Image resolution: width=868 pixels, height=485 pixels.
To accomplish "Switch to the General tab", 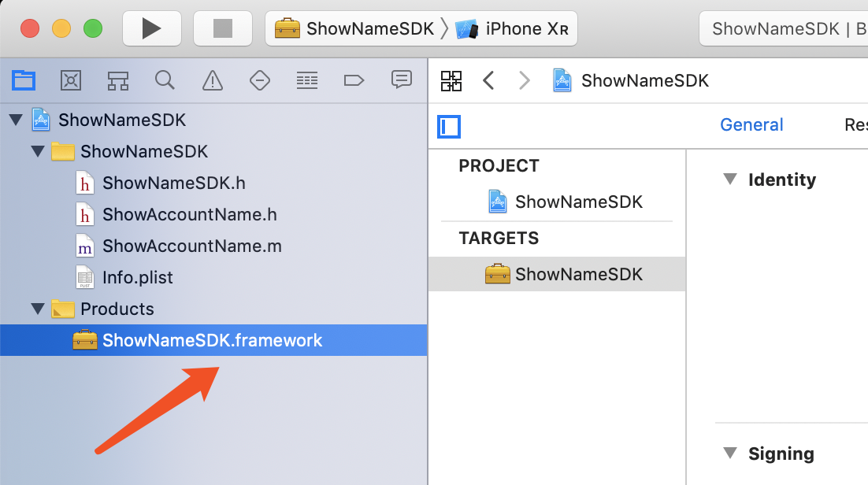I will click(x=751, y=124).
